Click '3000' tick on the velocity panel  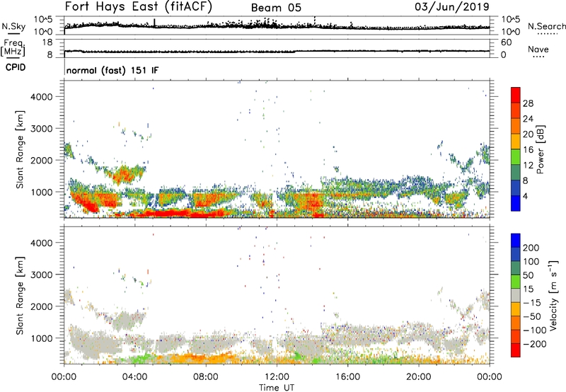click(x=42, y=275)
